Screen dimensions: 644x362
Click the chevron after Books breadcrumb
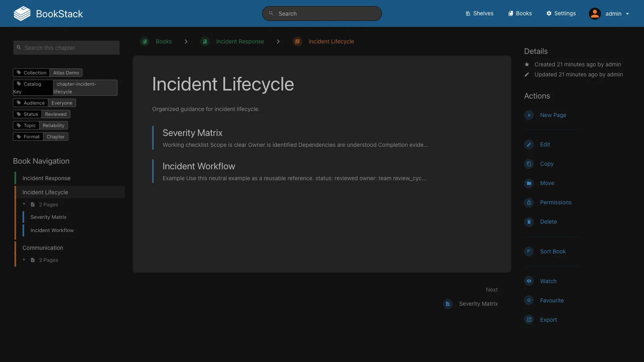click(186, 41)
